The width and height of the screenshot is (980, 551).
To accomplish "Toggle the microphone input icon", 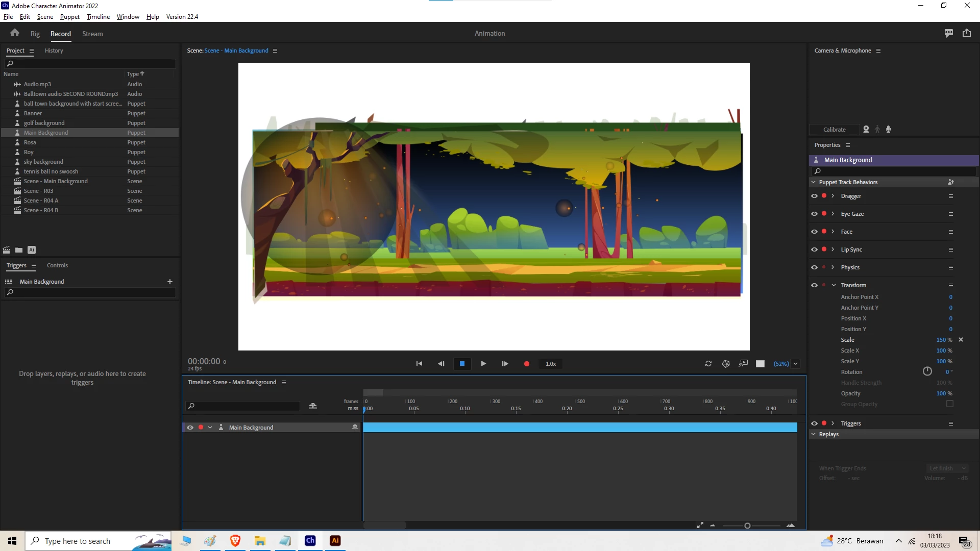I will 889,130.
